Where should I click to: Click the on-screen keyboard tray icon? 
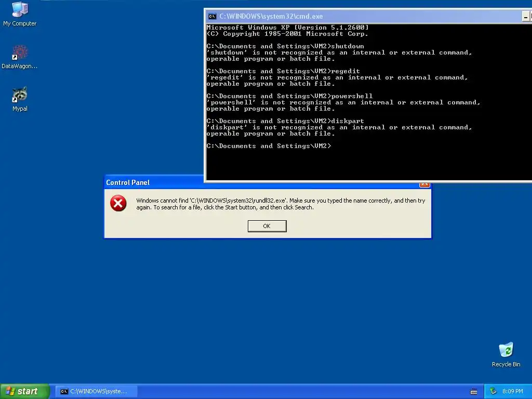point(474,392)
